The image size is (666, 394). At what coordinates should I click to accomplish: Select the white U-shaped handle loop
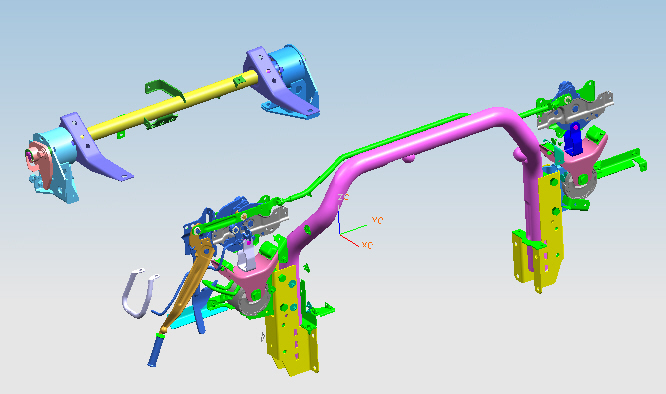click(139, 293)
